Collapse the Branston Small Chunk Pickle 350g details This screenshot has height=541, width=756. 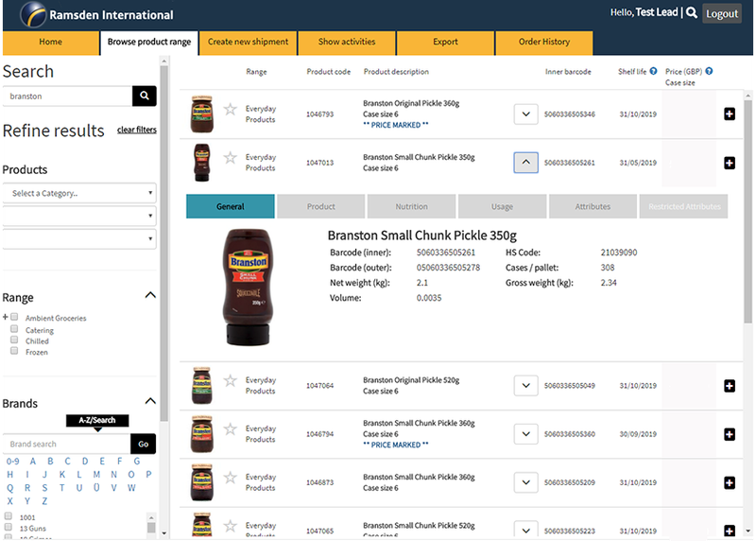point(525,163)
